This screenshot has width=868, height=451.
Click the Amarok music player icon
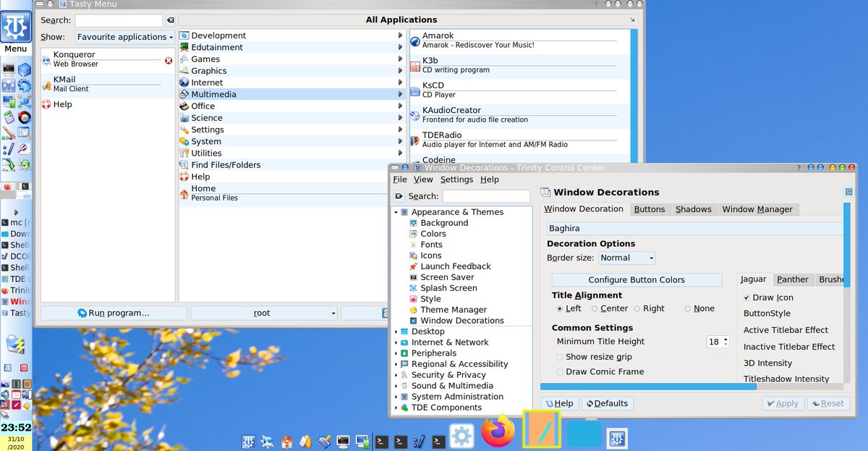point(415,41)
